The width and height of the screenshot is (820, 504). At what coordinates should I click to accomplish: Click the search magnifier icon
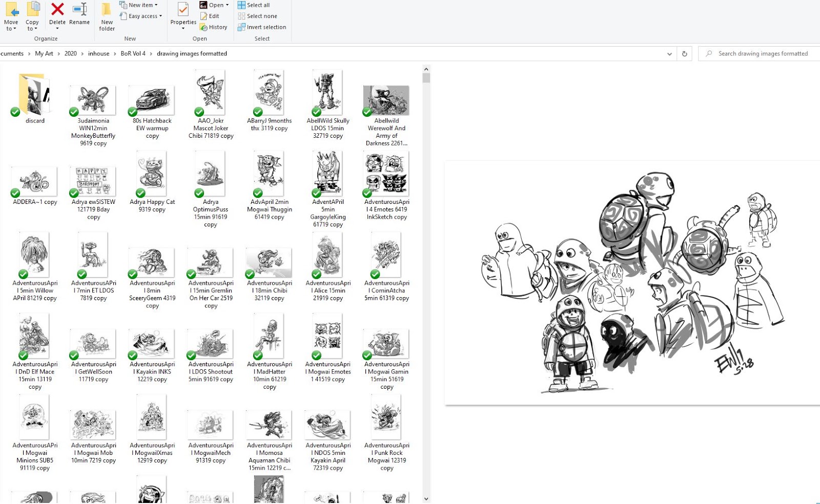[x=709, y=54]
